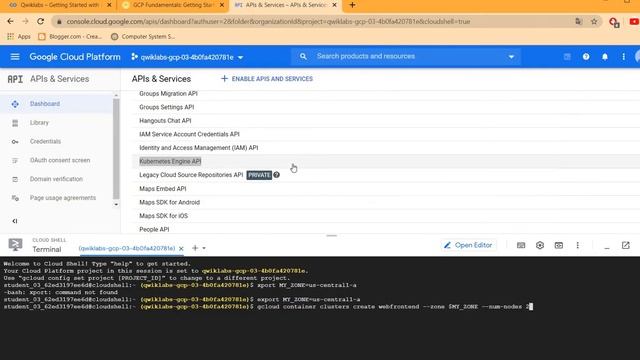Image resolution: width=640 pixels, height=360 pixels.
Task: Click the Library sidebar icon
Action: [x=15, y=123]
